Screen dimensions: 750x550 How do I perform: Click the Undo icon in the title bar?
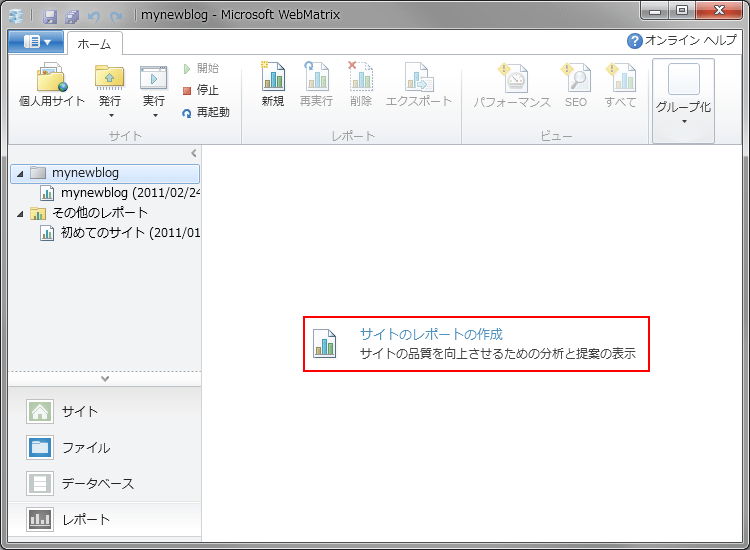[x=94, y=16]
